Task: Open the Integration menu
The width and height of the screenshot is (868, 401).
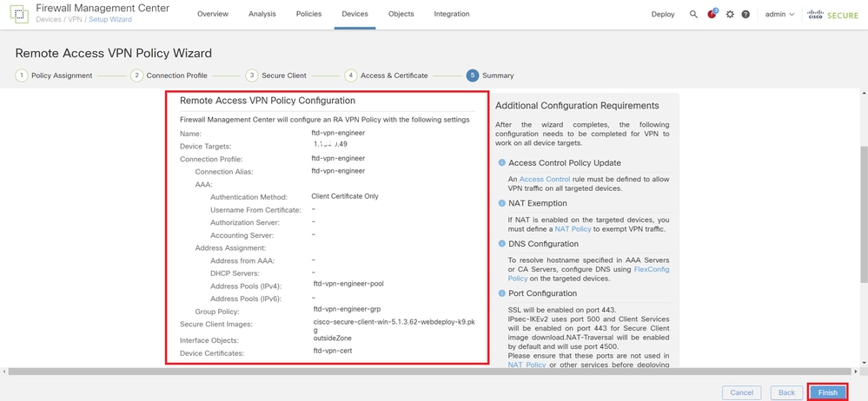Action: (x=452, y=14)
